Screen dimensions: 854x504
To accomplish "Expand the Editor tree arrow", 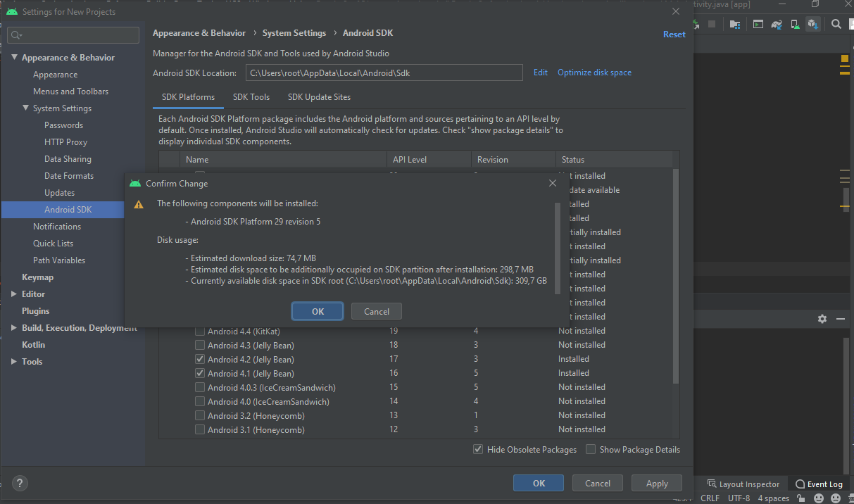I will pyautogui.click(x=14, y=294).
